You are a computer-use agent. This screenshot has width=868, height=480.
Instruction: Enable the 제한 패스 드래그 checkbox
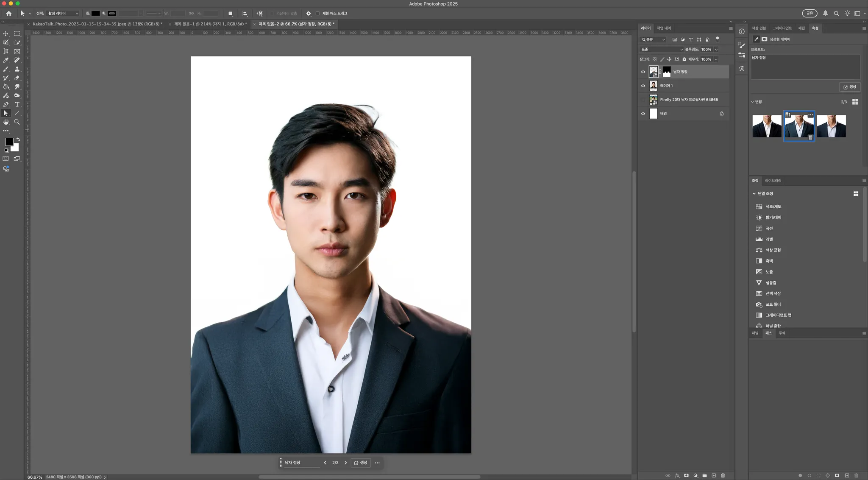pos(317,14)
